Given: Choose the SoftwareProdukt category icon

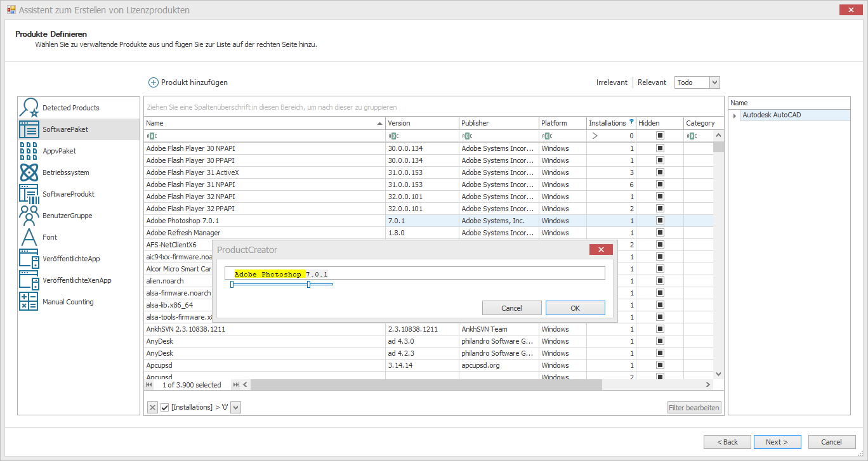Looking at the screenshot, I should pos(29,194).
